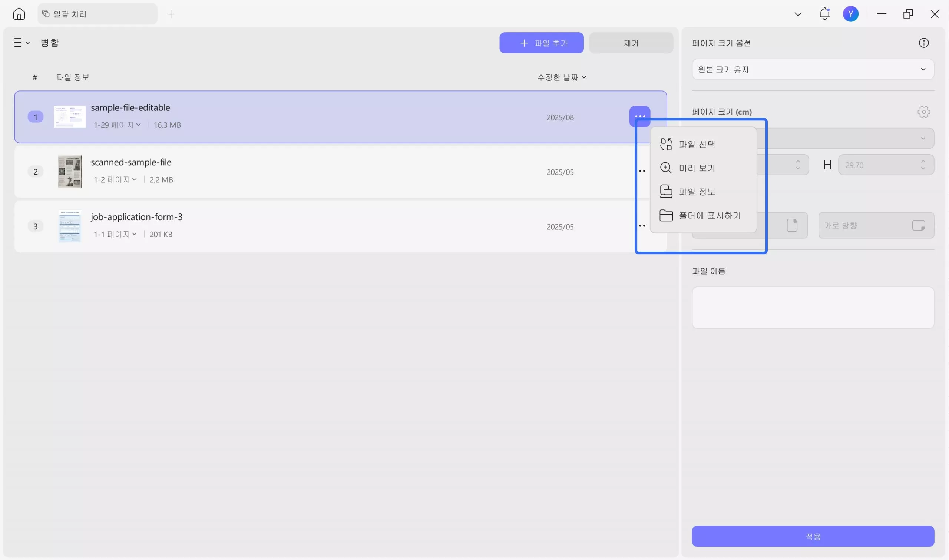
Task: Sort by 수정한 날짜 column dropdown
Action: tap(562, 77)
